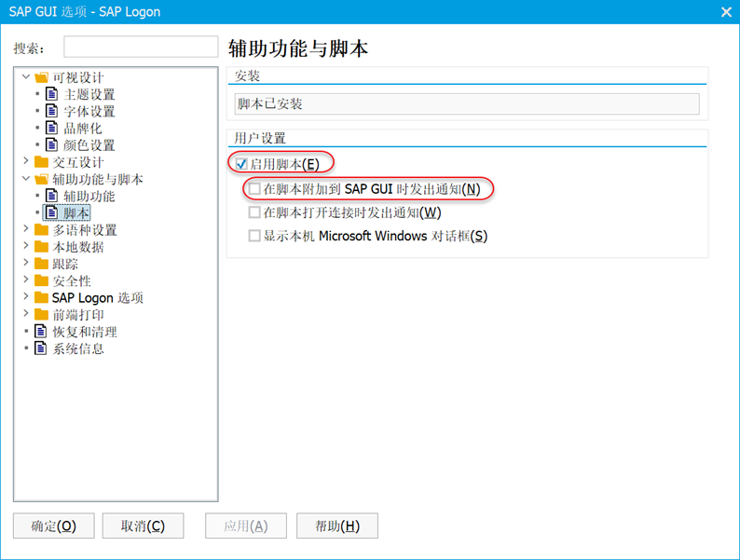Click the 多语种设置 folder icon

[x=42, y=230]
